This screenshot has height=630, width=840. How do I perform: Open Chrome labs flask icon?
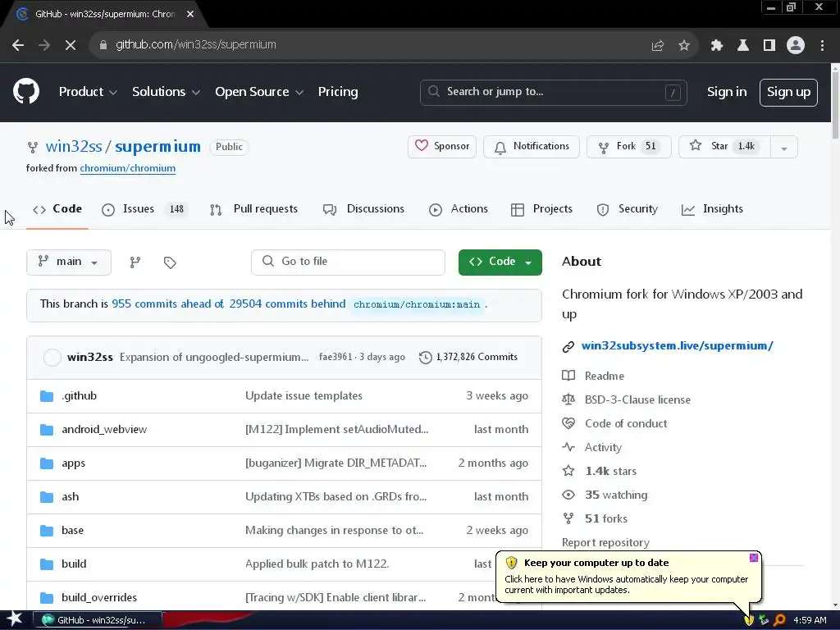coord(743,46)
